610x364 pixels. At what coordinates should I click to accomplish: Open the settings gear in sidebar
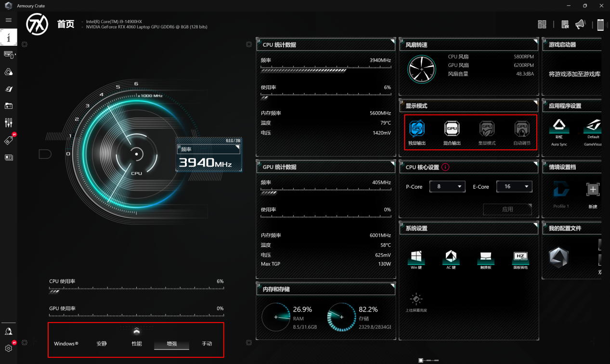point(9,348)
